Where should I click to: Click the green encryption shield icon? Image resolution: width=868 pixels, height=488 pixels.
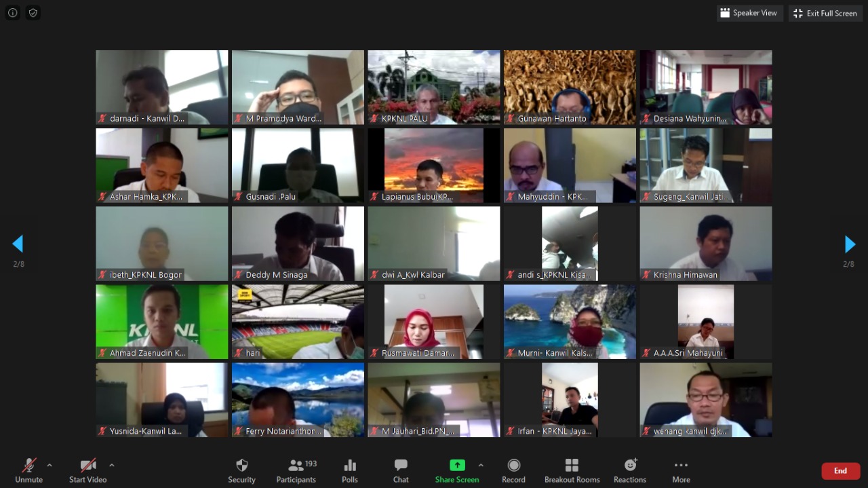tap(33, 13)
